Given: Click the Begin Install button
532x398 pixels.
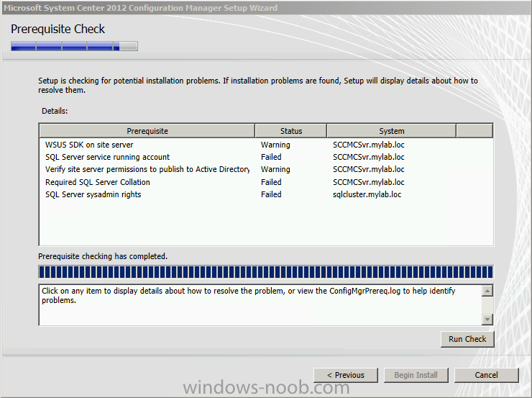Looking at the screenshot, I should coord(416,375).
